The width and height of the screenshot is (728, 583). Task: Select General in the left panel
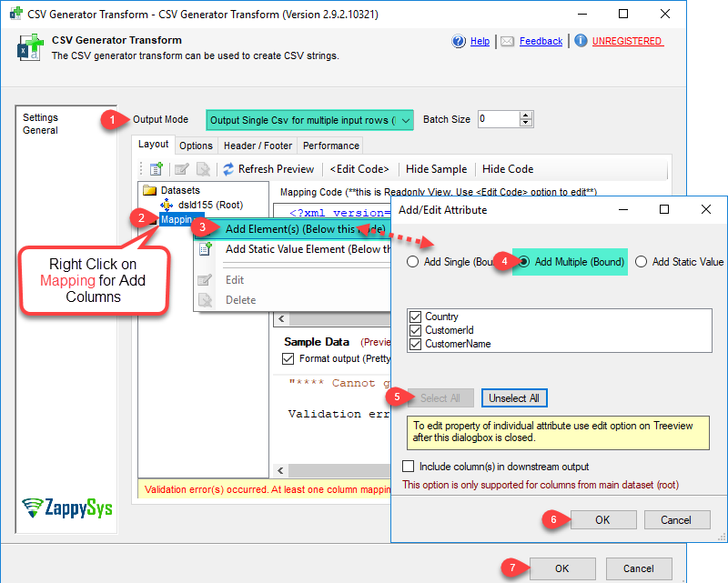(x=40, y=130)
